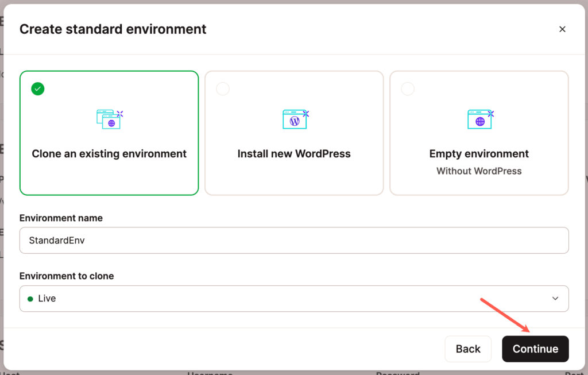
Task: Select the Clone an existing environment radio check
Action: pos(38,89)
